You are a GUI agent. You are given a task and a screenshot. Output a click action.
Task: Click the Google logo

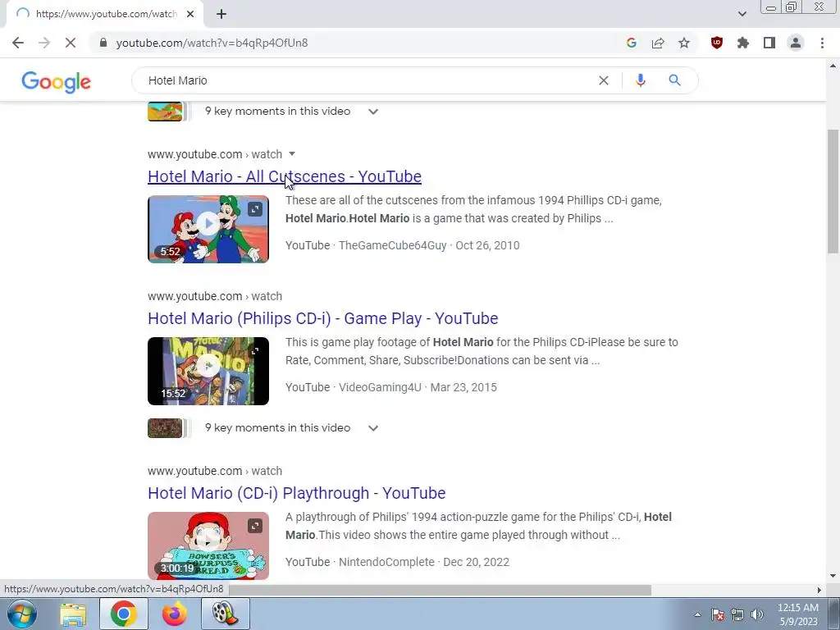click(x=57, y=81)
